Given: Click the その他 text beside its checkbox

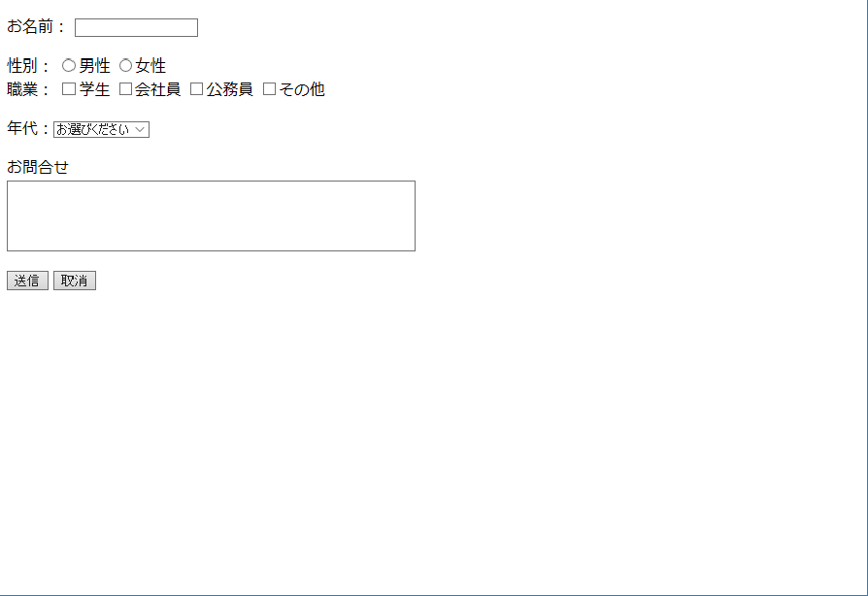Looking at the screenshot, I should tap(302, 89).
